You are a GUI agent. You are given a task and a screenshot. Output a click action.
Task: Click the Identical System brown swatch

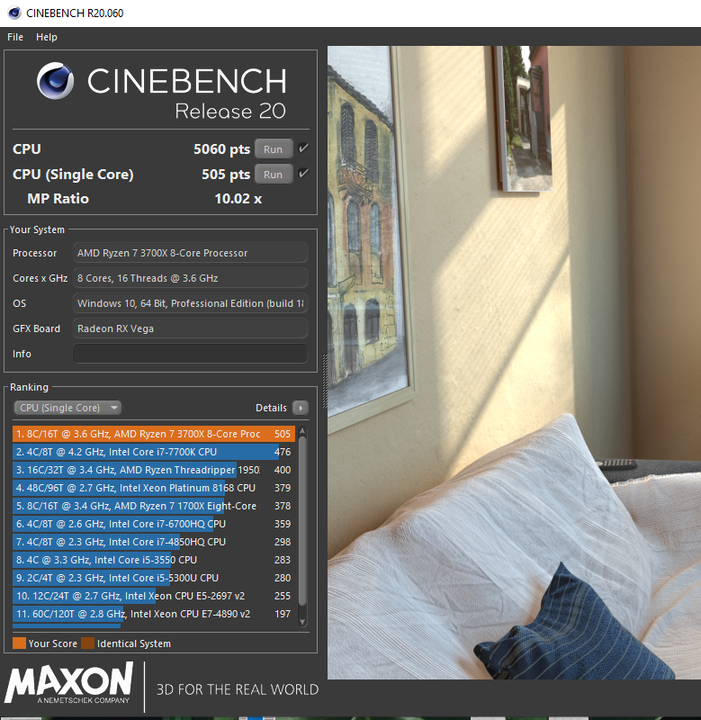coord(87,643)
